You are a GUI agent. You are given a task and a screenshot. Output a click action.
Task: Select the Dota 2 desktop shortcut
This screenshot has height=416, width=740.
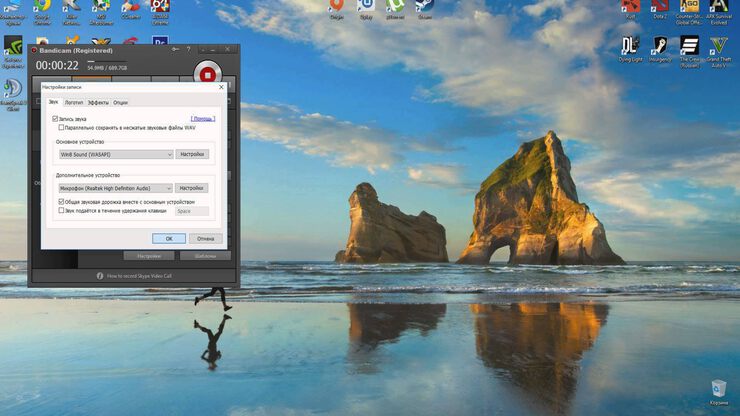point(660,9)
